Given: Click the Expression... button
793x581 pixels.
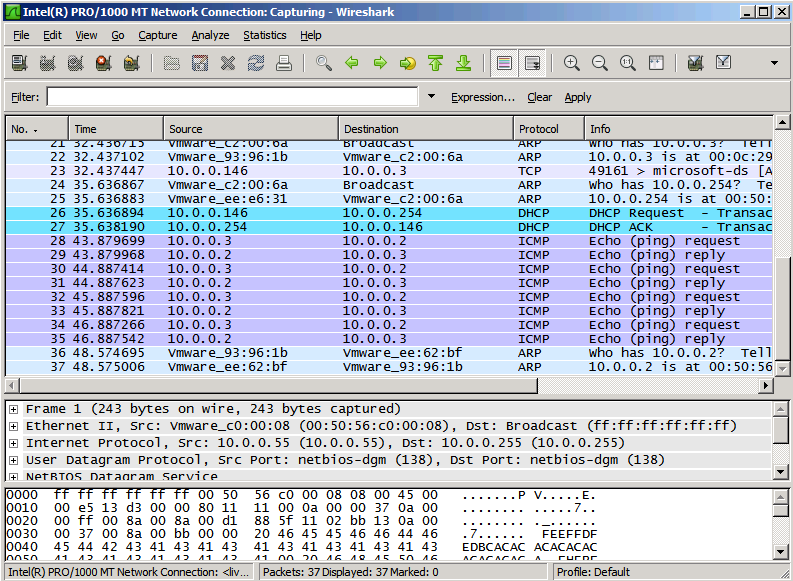Looking at the screenshot, I should 482,97.
